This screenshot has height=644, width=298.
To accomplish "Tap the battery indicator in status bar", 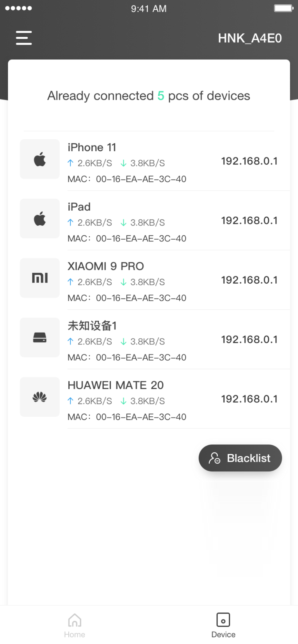I will tap(283, 8).
